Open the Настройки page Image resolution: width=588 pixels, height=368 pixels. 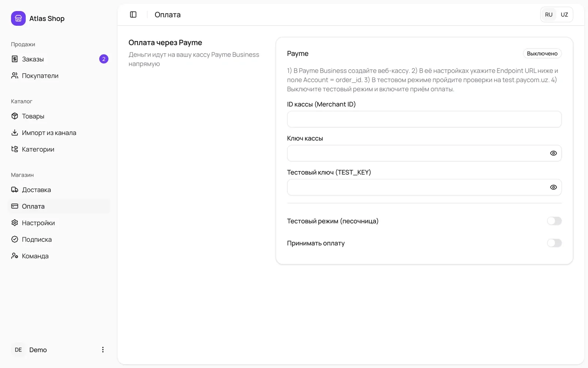point(59,223)
